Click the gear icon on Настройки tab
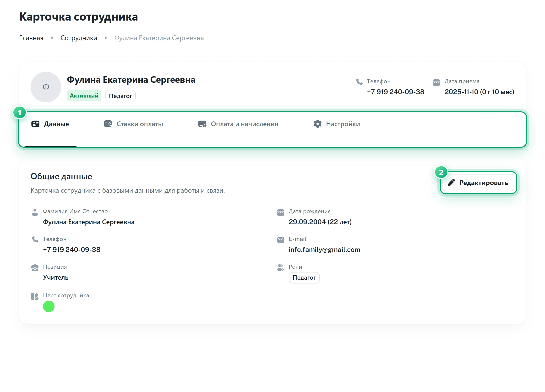Screen dimensions: 545x392 (317, 124)
